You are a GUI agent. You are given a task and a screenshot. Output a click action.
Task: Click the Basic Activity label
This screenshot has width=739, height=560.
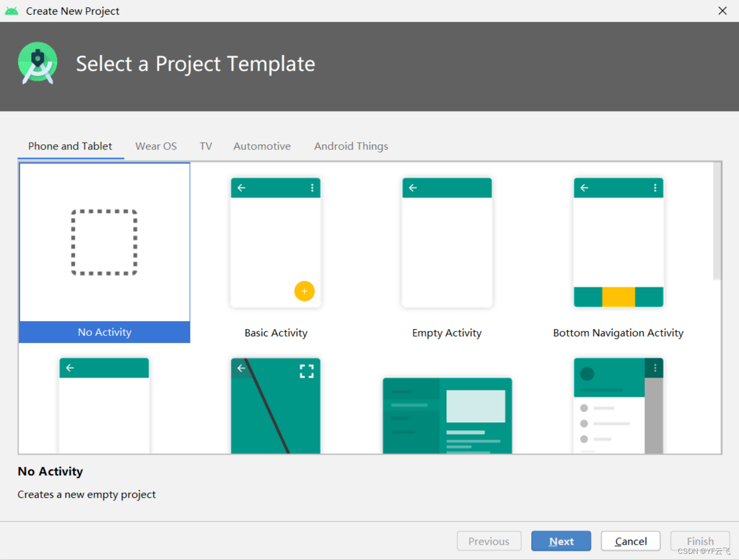[x=276, y=333]
